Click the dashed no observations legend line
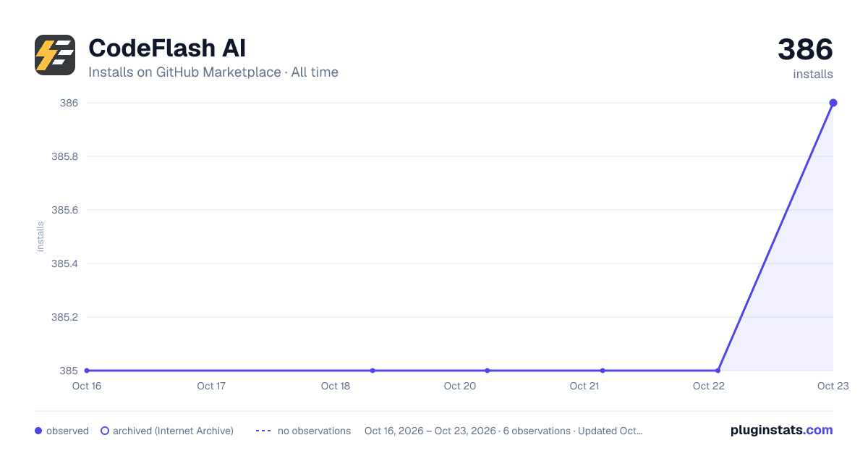Viewport: 868px width, 456px height. pos(263,431)
